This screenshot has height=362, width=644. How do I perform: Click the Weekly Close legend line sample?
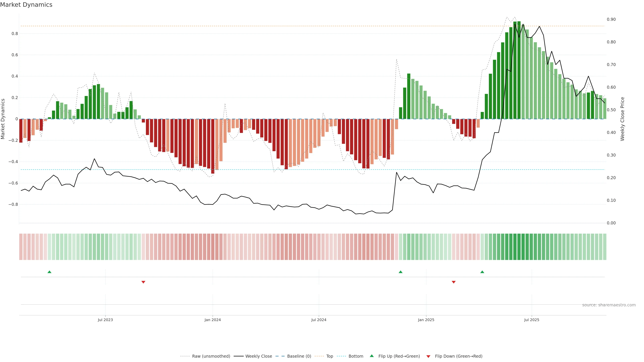click(x=238, y=356)
